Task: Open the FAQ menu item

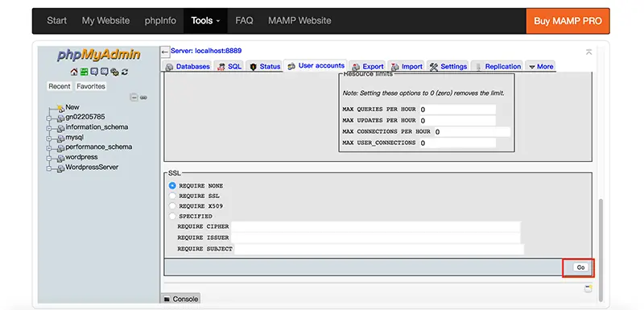Action: tap(244, 20)
